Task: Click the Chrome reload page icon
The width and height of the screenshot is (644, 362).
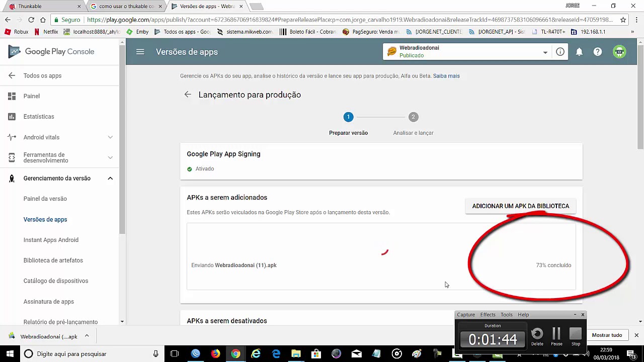Action: [31, 20]
